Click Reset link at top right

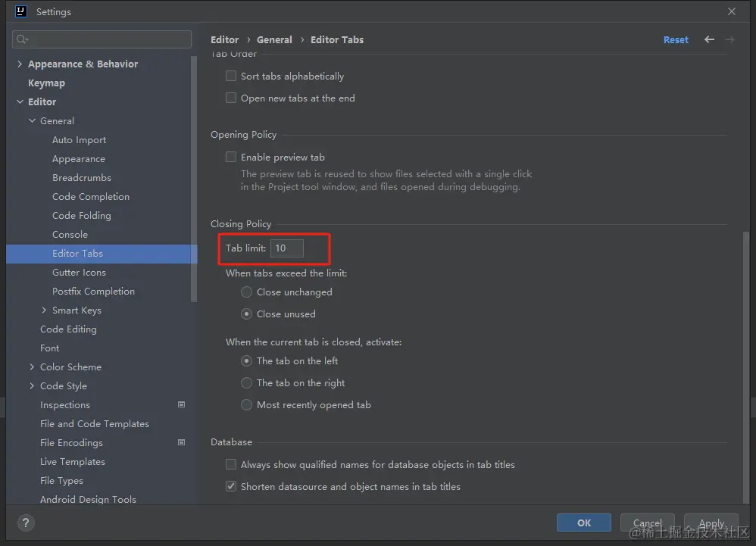[676, 39]
